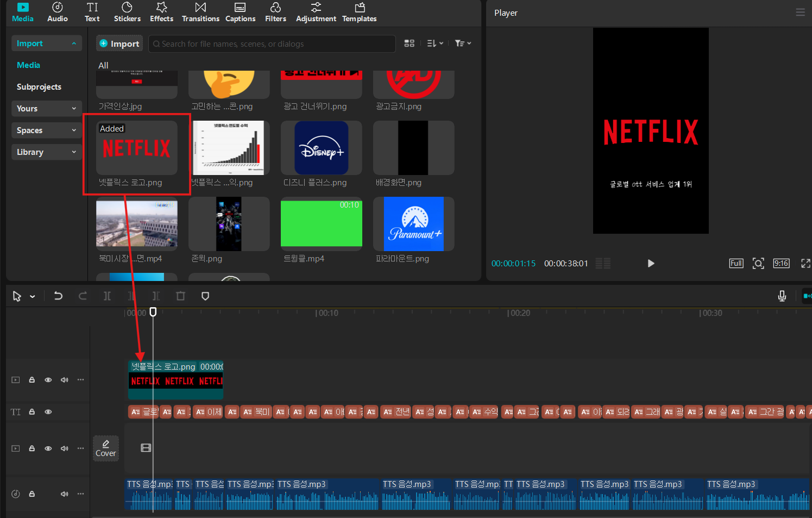Open more options for top video track

click(81, 380)
